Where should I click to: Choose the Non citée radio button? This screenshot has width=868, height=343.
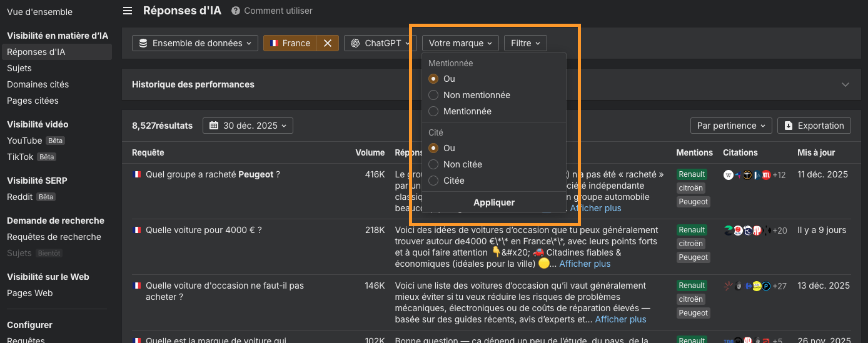tap(433, 164)
